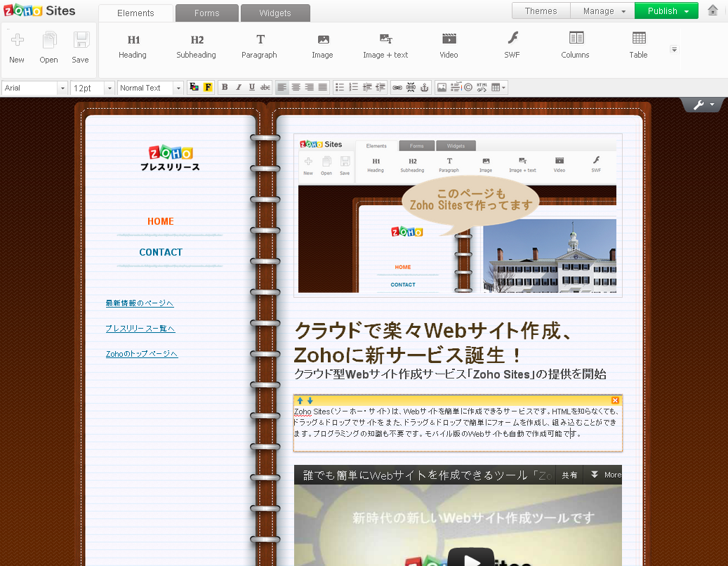Open the wrench settings dropdown
This screenshot has height=566, width=728.
pos(703,105)
